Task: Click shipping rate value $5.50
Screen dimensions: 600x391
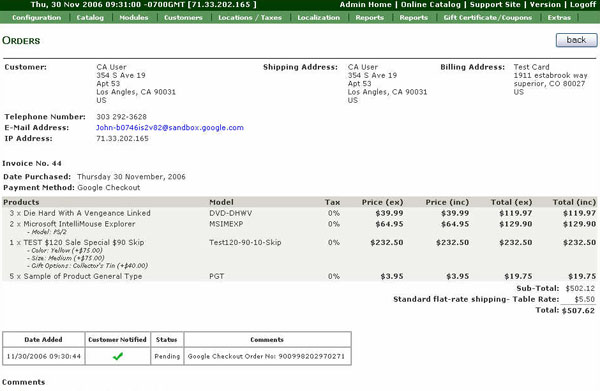Action: point(584,299)
